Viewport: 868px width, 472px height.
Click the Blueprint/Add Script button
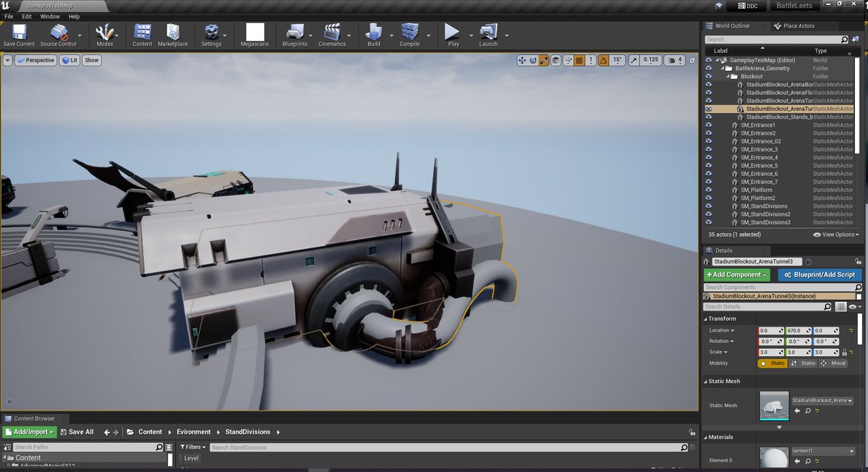pos(820,275)
